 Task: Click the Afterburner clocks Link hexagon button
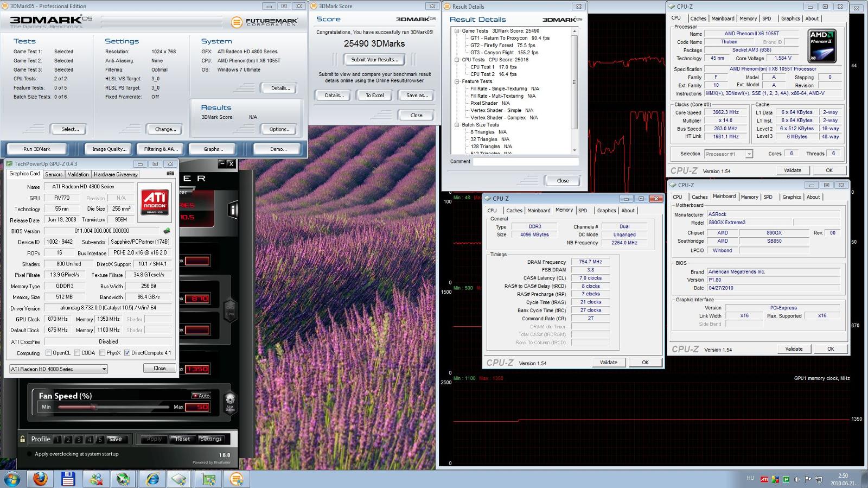click(230, 309)
